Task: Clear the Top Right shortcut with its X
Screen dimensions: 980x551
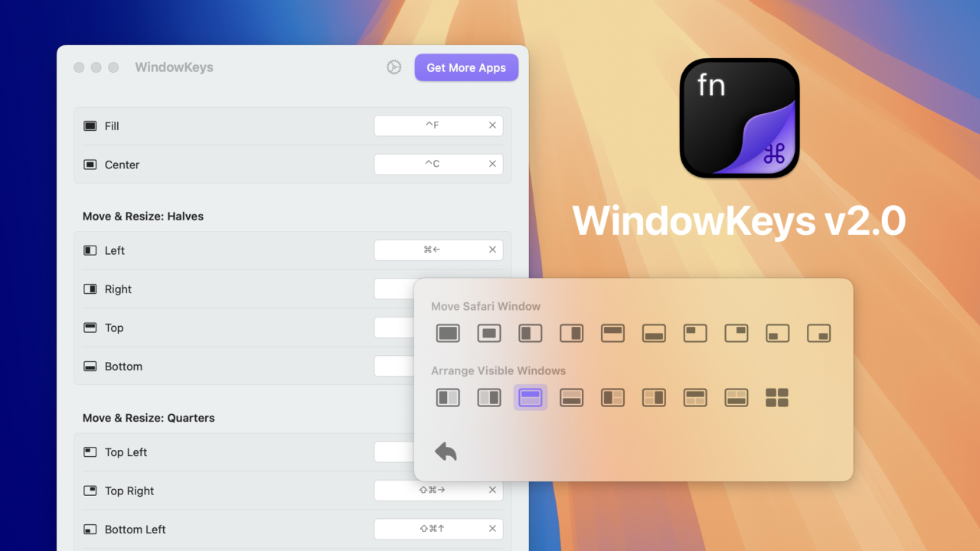Action: tap(492, 490)
